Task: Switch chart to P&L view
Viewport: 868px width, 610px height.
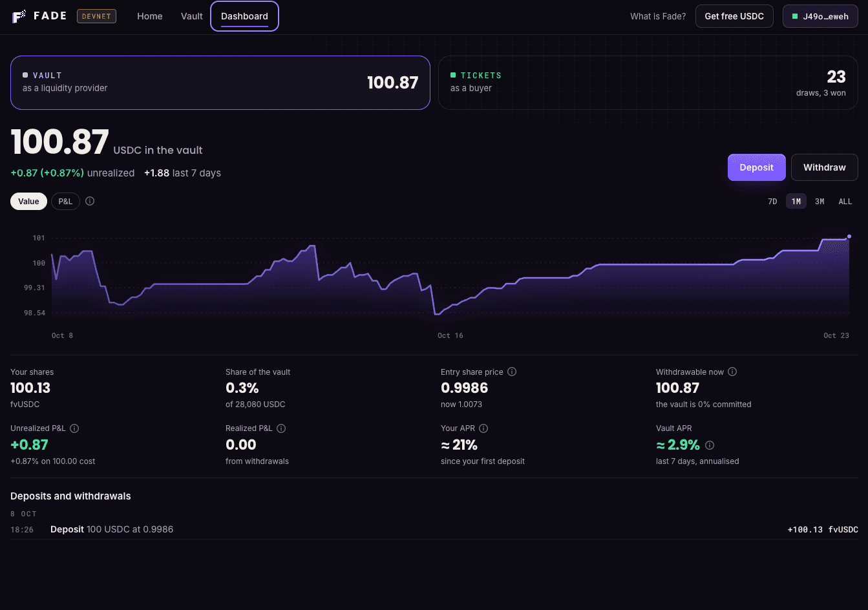Action: 65,202
